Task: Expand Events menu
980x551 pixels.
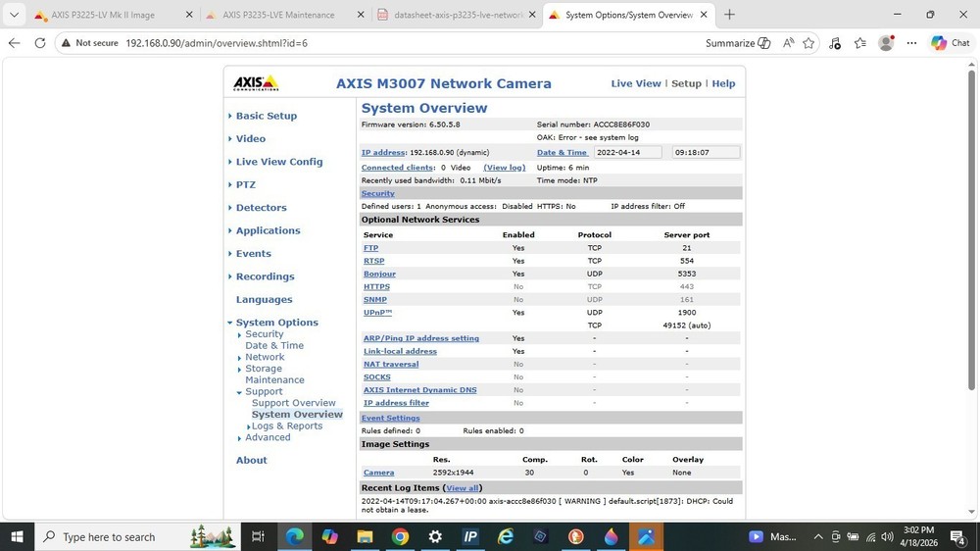Action: [253, 254]
